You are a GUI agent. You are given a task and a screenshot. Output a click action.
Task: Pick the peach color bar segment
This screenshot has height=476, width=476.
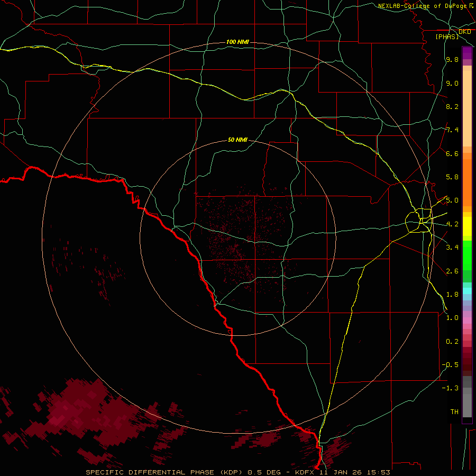pyautogui.click(x=467, y=108)
